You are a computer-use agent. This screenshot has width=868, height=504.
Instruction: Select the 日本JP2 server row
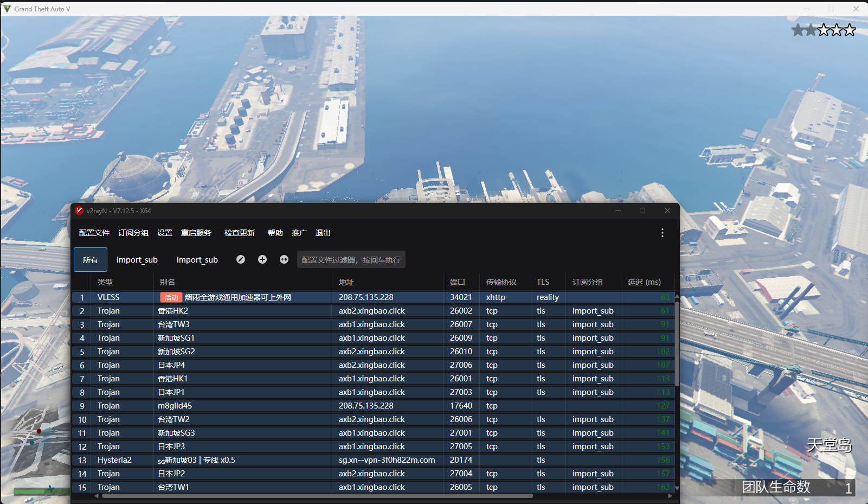373,474
